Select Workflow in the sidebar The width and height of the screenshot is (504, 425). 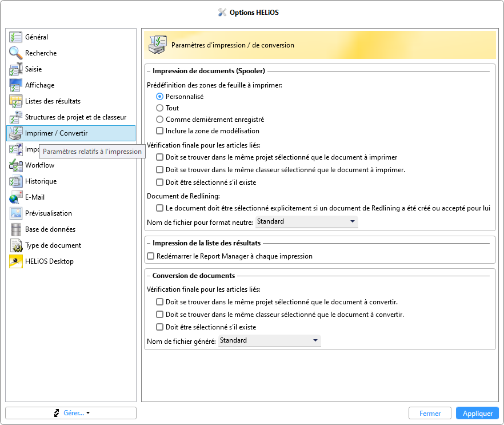pyautogui.click(x=71, y=165)
